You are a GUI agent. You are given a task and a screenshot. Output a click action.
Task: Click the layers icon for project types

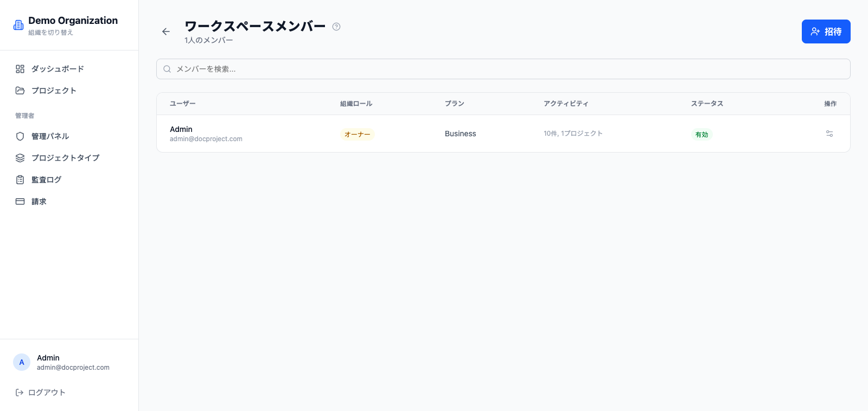20,158
